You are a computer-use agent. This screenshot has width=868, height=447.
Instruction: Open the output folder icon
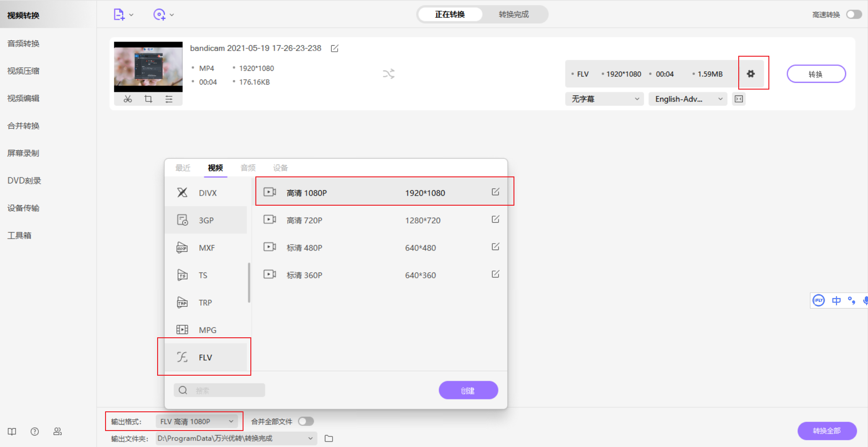click(x=328, y=438)
